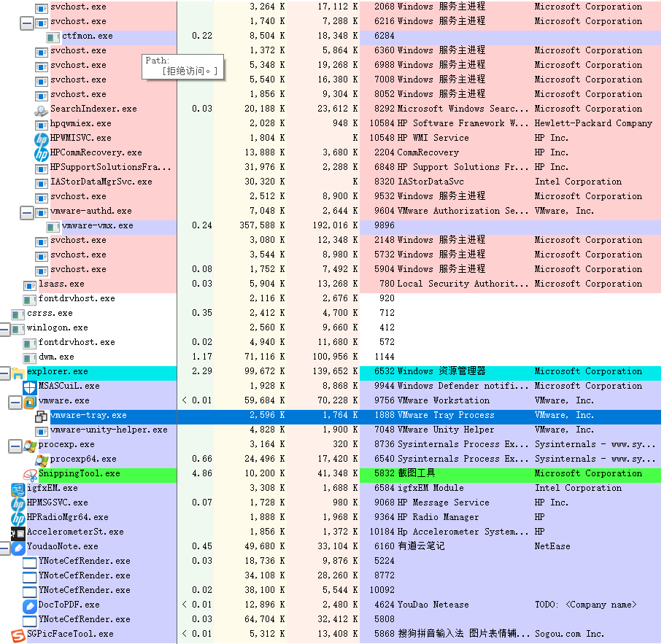
Task: Click the csrss.exe process icon
Action: tap(18, 314)
